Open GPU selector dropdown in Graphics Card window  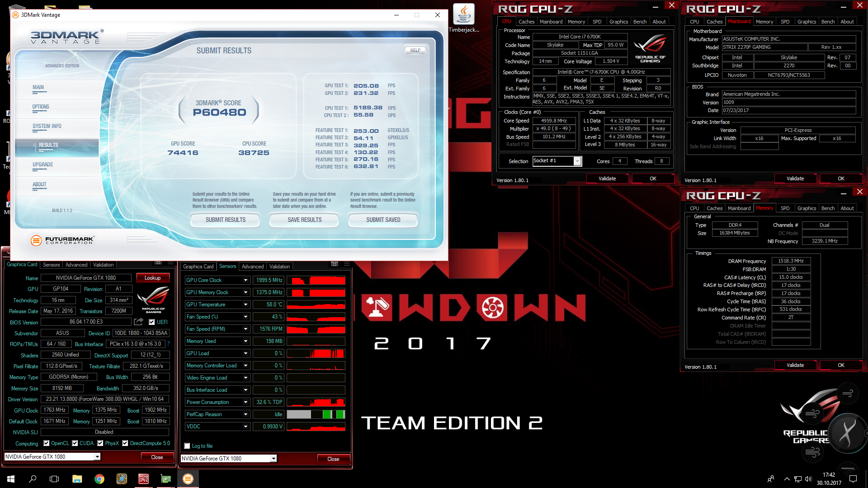(97, 457)
